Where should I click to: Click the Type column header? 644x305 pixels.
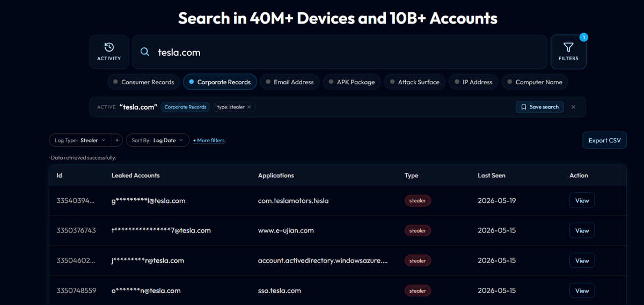click(x=411, y=175)
